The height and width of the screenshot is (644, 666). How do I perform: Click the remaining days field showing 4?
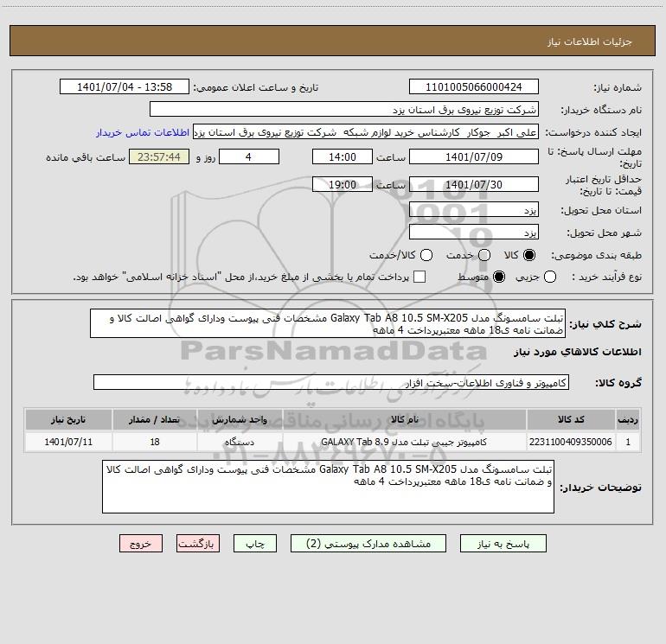click(249, 156)
